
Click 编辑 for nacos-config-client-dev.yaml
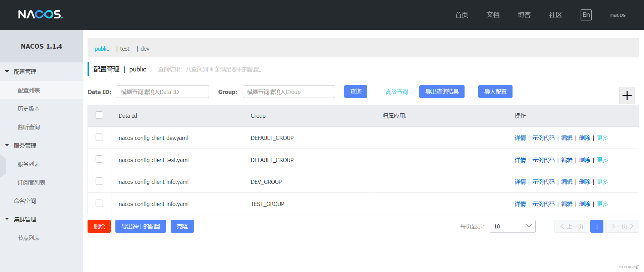[567, 138]
